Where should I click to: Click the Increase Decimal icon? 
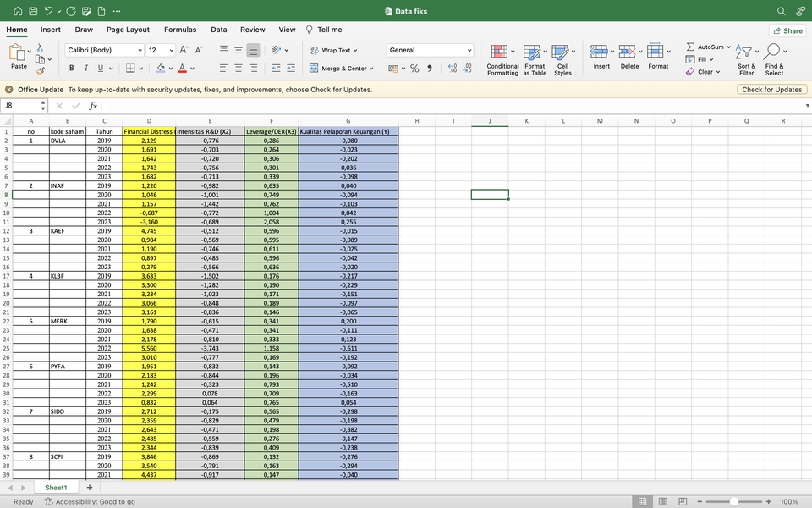pyautogui.click(x=452, y=68)
